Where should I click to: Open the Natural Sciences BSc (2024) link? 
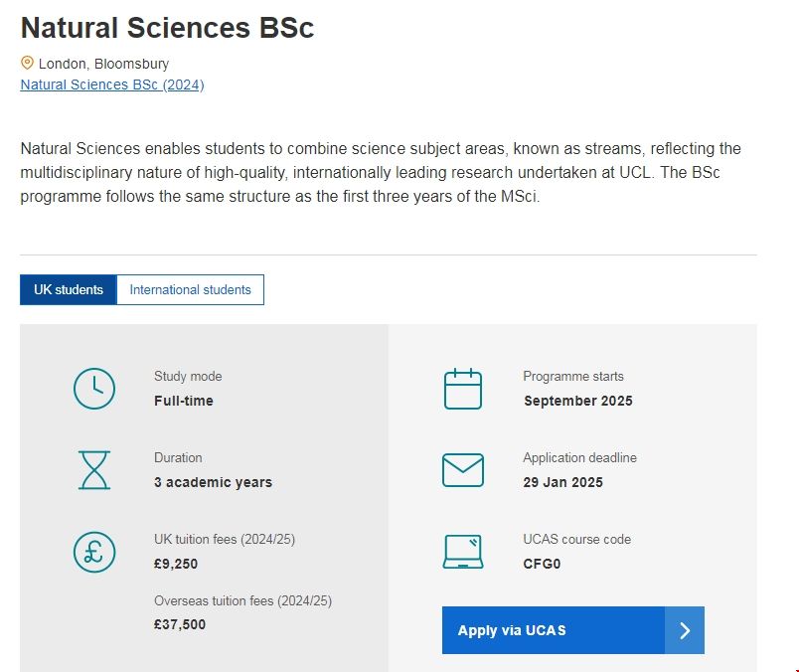click(110, 84)
